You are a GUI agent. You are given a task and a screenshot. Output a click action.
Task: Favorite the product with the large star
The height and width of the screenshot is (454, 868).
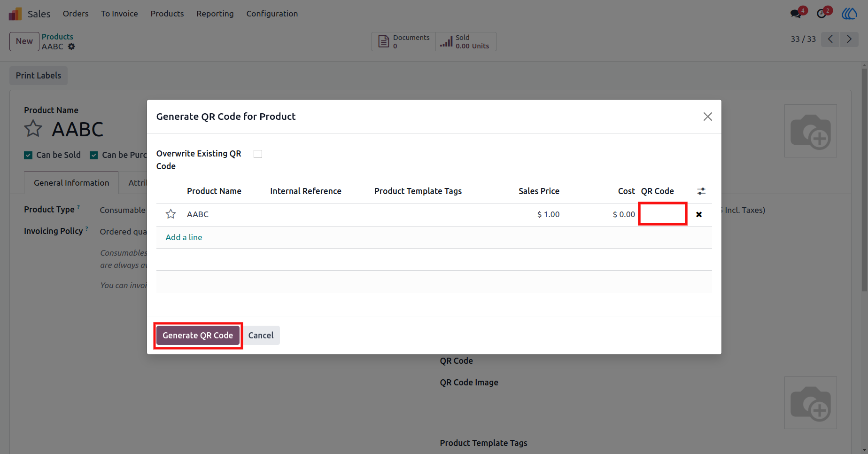click(x=33, y=128)
